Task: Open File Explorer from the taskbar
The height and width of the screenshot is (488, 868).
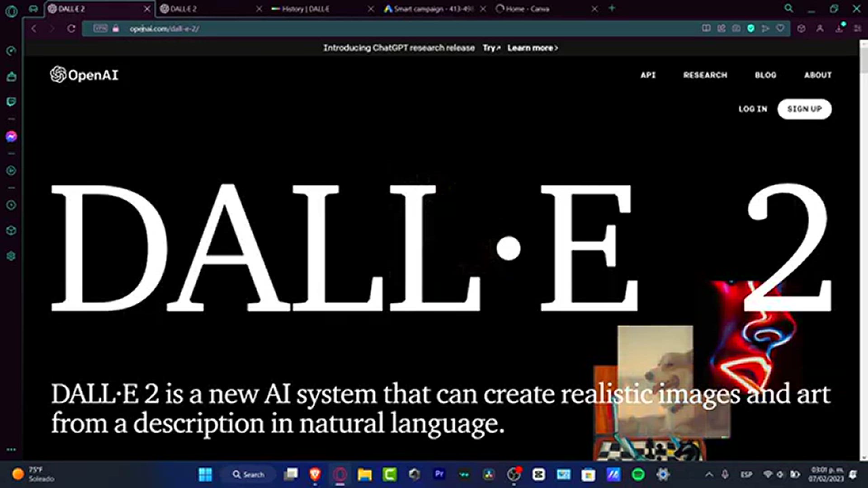Action: (364, 474)
